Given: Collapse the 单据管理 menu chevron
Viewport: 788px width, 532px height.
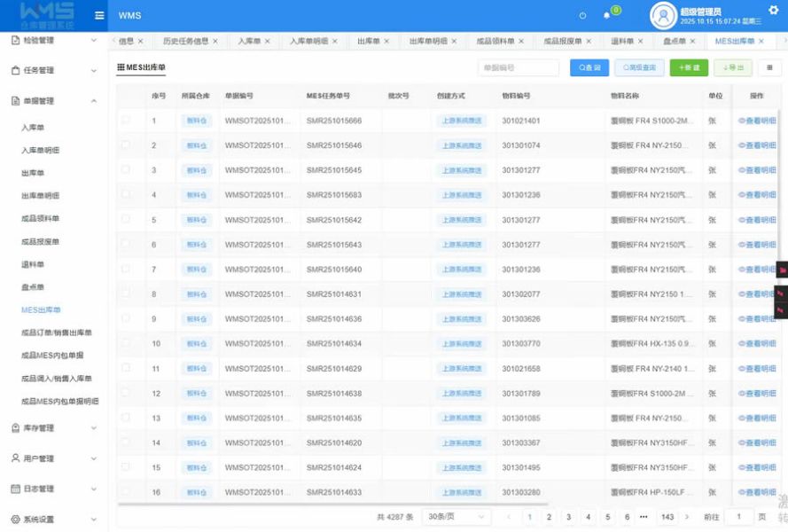Looking at the screenshot, I should point(94,101).
